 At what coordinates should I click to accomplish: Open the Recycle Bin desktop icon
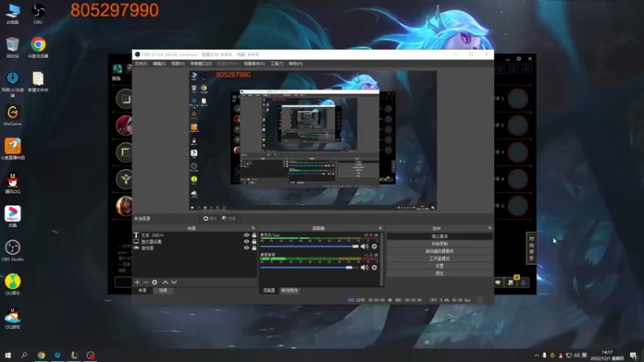pos(13,47)
